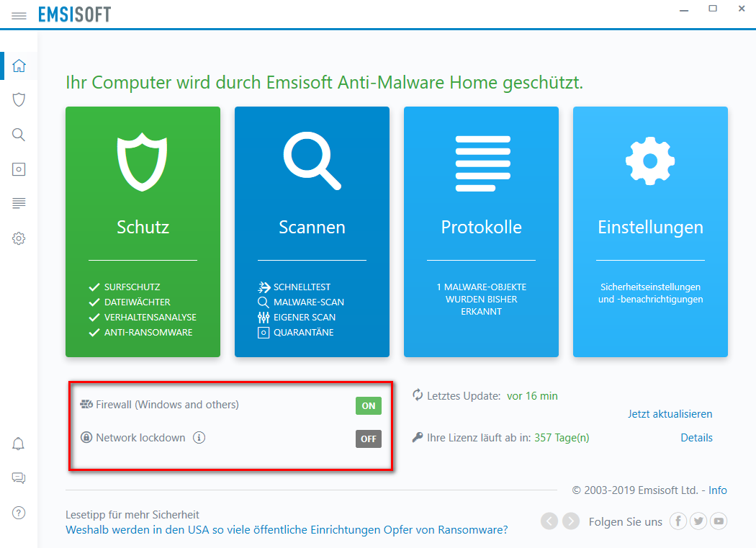Click 'Firewall (Windows and others)' label
Screen dimensions: 756x548
click(167, 404)
